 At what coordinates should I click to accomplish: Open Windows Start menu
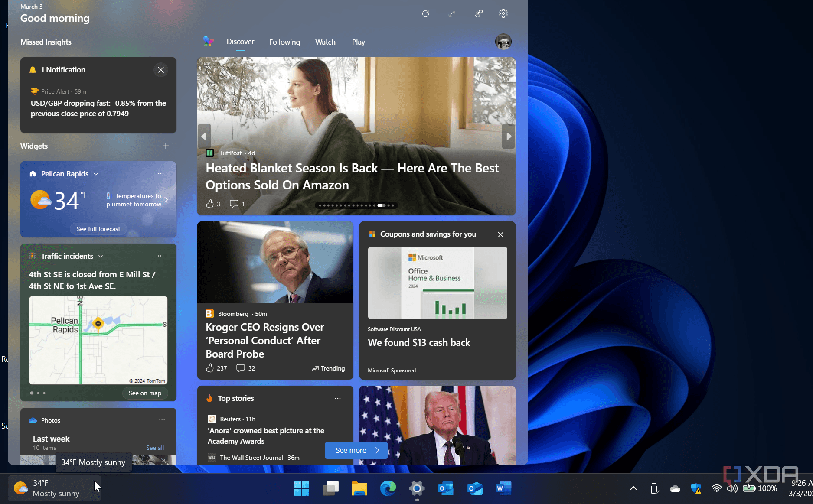(x=301, y=489)
